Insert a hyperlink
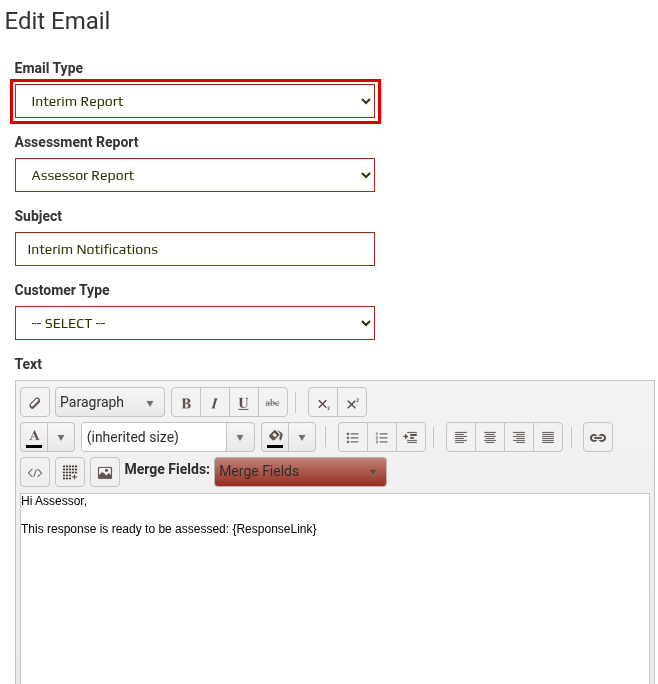Image resolution: width=658 pixels, height=684 pixels. pyautogui.click(x=598, y=437)
